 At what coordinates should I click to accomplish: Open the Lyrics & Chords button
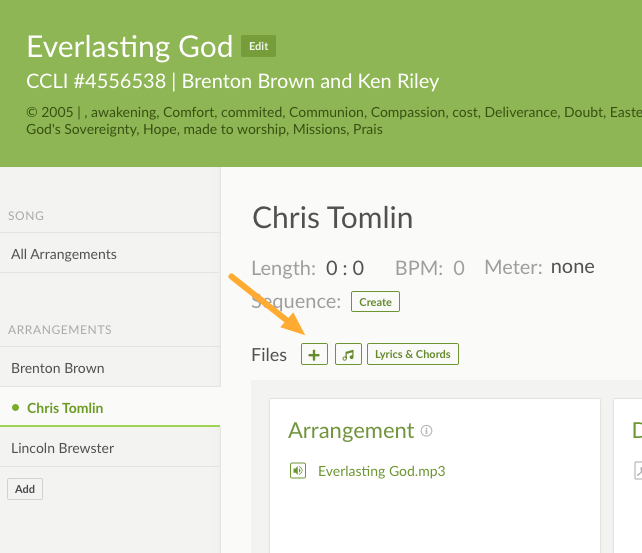point(413,354)
